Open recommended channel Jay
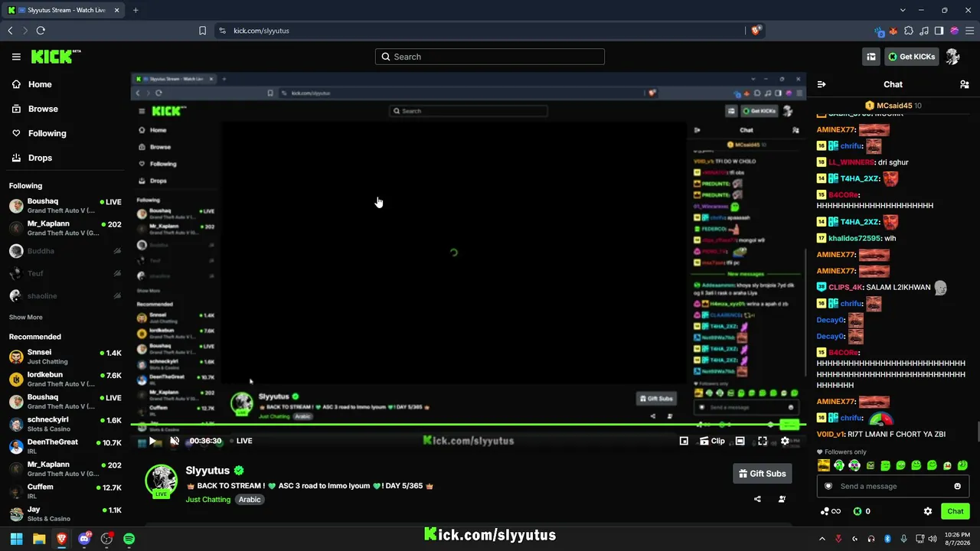Viewport: 980px width, 551px height. point(65,514)
